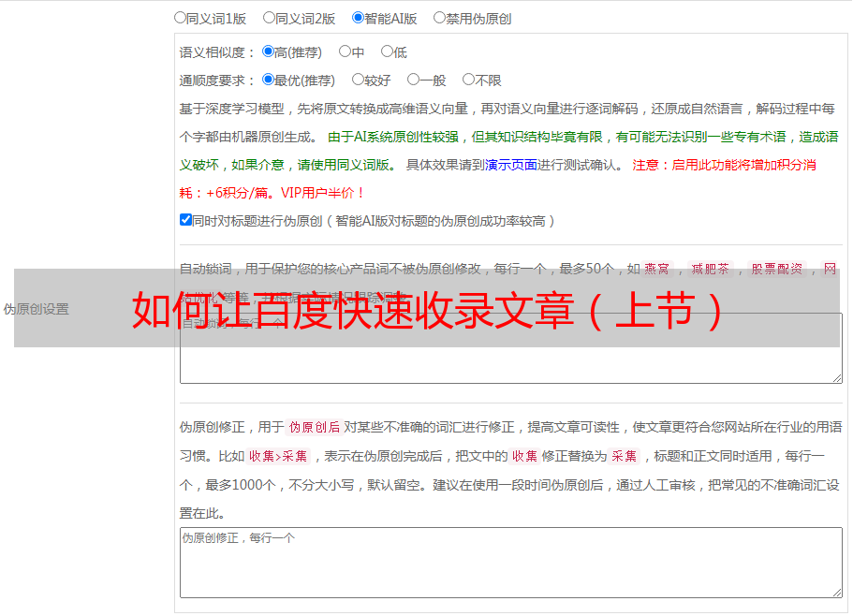Screen dimensions: 853x616
Task: Choose 较好 for 通顺度要求
Action: point(358,80)
